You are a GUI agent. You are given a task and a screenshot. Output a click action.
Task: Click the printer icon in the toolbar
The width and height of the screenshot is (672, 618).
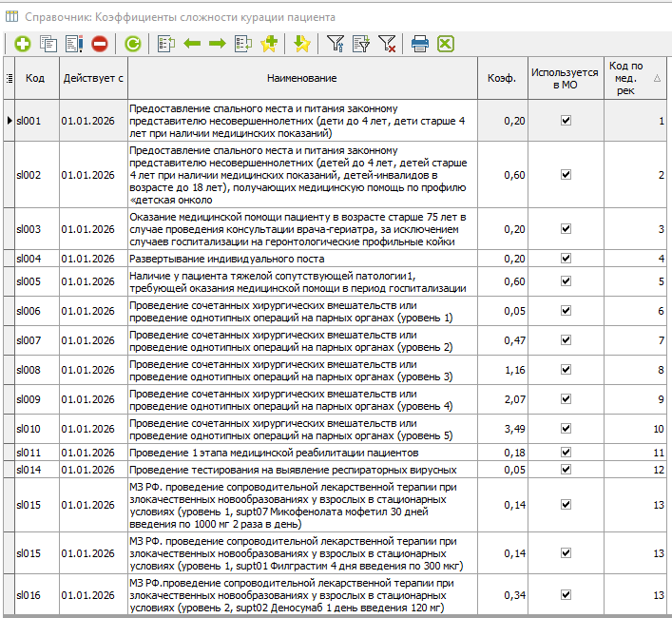pyautogui.click(x=420, y=44)
